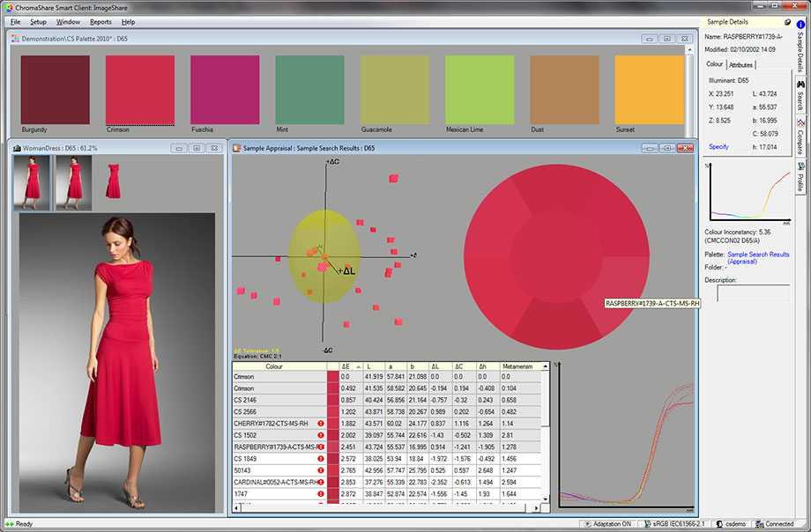Open the Search sidebar tab with binoculars
Image resolution: width=811 pixels, height=532 pixels.
coord(800,96)
